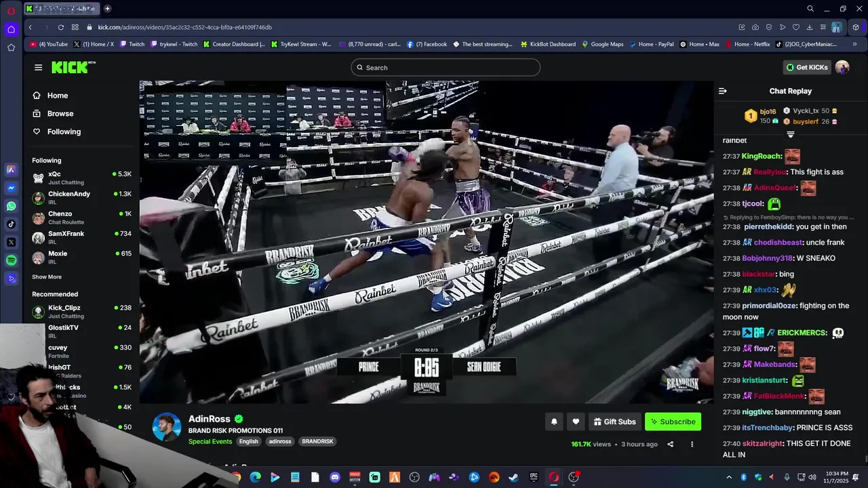
Task: Select the adinross tag
Action: coord(280,441)
